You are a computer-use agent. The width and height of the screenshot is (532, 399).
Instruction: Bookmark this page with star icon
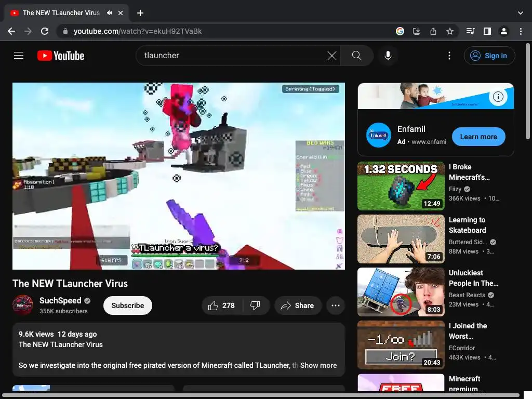click(450, 31)
